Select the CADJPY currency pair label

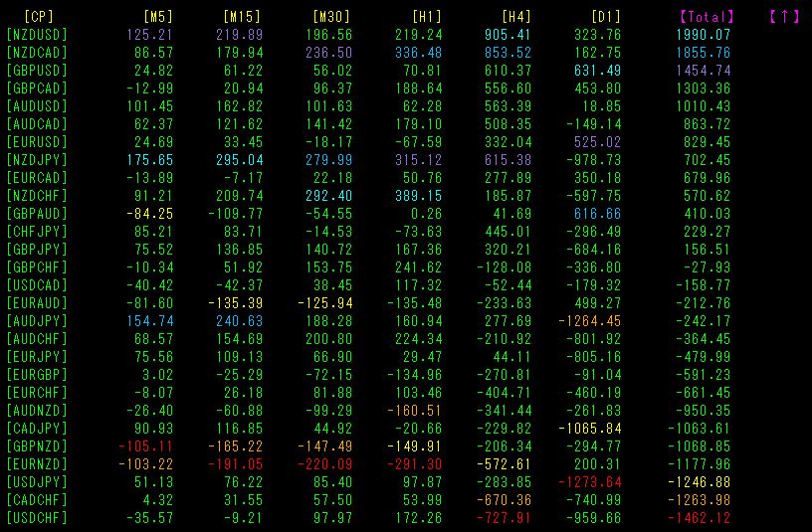click(37, 429)
